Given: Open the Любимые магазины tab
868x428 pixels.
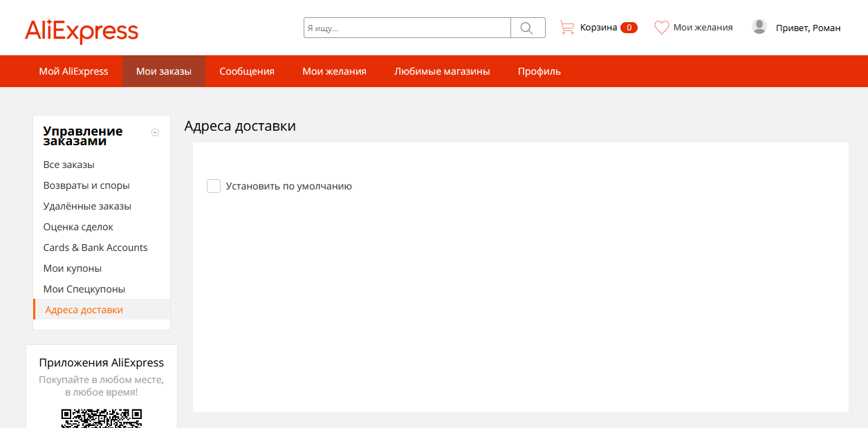Looking at the screenshot, I should click(x=442, y=71).
